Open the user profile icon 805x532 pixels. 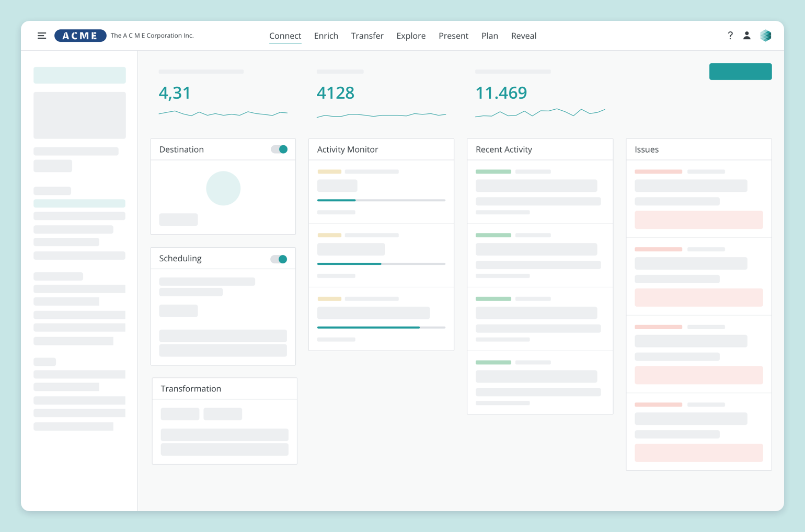click(x=747, y=36)
